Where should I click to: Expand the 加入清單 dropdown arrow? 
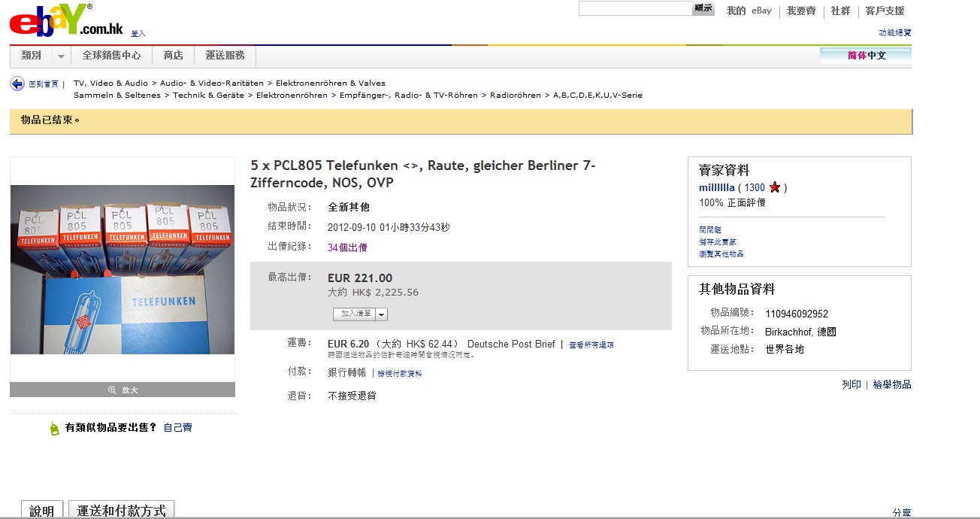click(382, 314)
